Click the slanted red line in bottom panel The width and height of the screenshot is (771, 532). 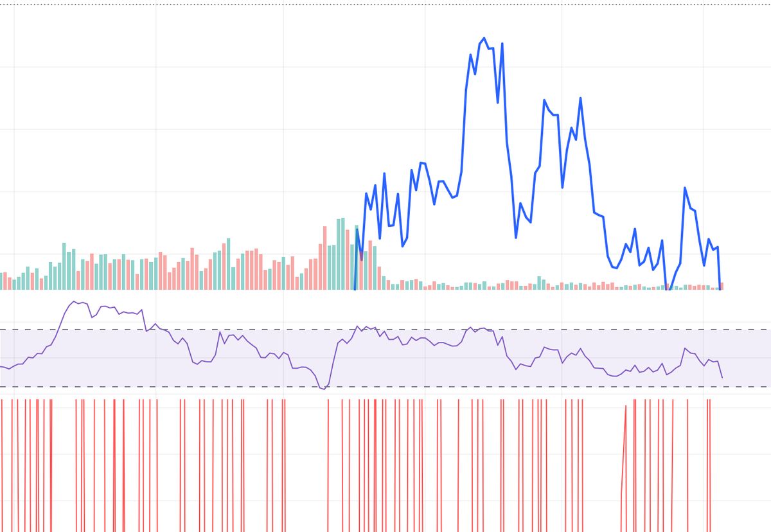click(x=623, y=450)
